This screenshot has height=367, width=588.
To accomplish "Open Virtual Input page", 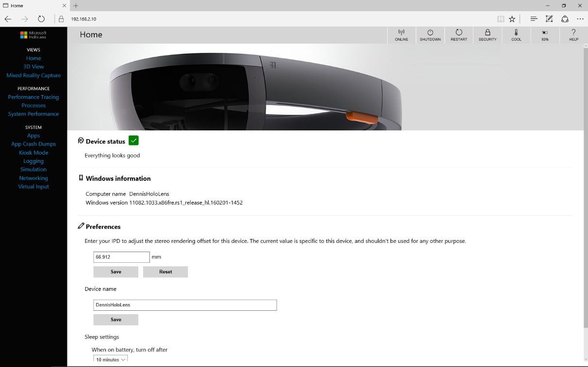I will [33, 186].
